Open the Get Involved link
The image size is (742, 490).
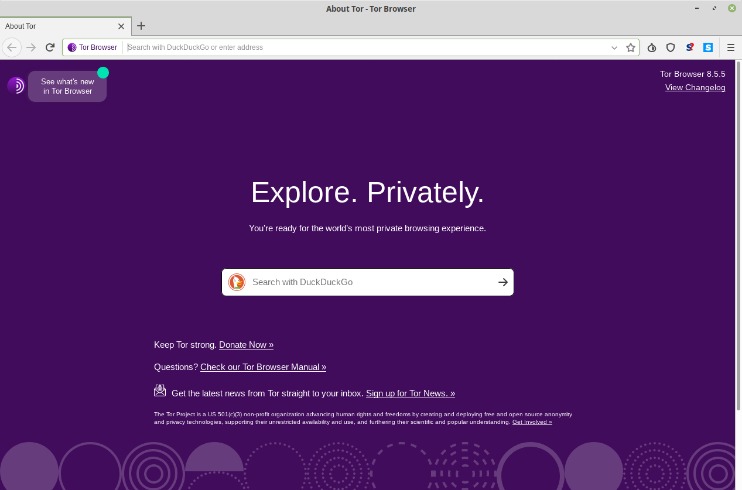click(x=532, y=422)
